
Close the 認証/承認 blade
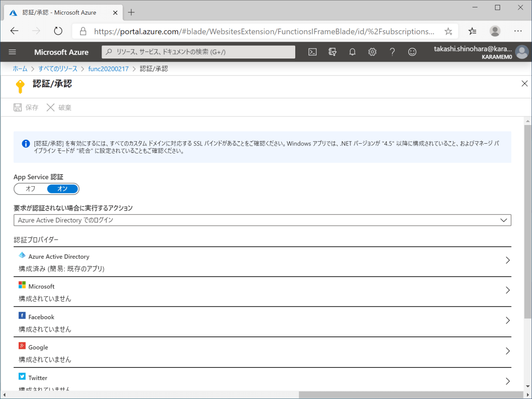(x=524, y=83)
